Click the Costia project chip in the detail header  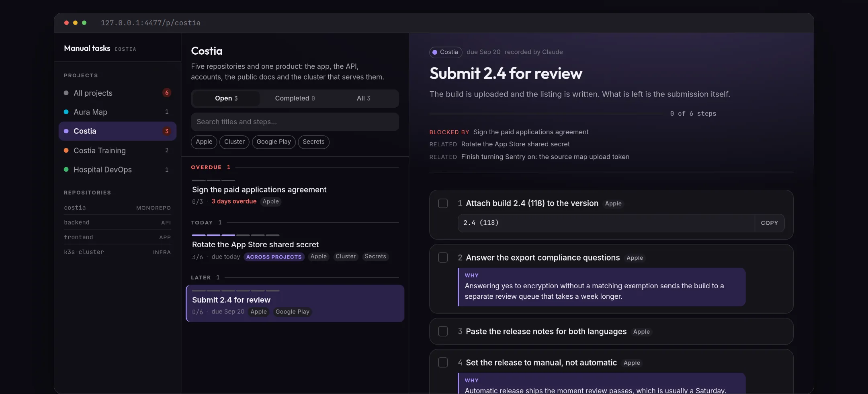[x=446, y=52]
